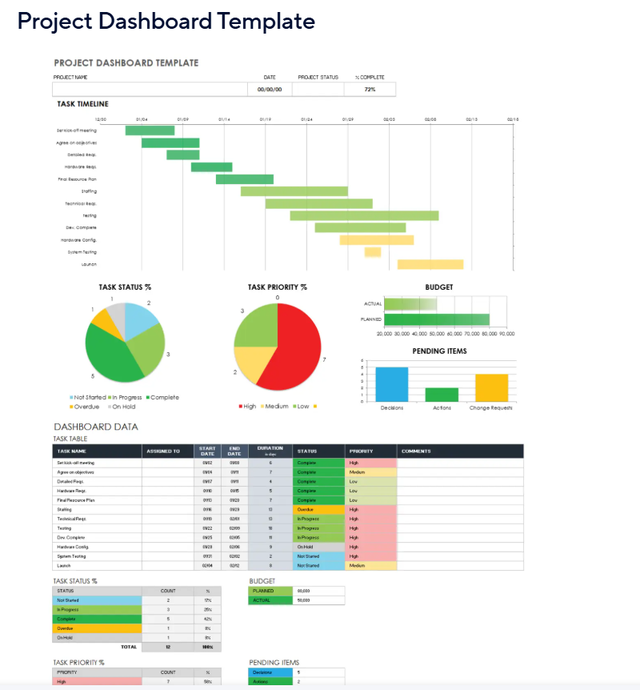
Task: Click the blue Decisions bar in Pending Items
Action: point(392,384)
